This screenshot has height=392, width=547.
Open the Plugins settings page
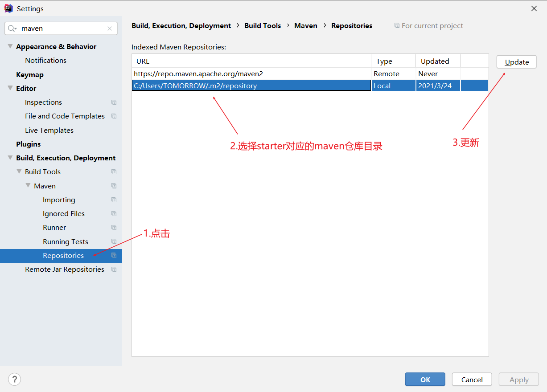28,144
